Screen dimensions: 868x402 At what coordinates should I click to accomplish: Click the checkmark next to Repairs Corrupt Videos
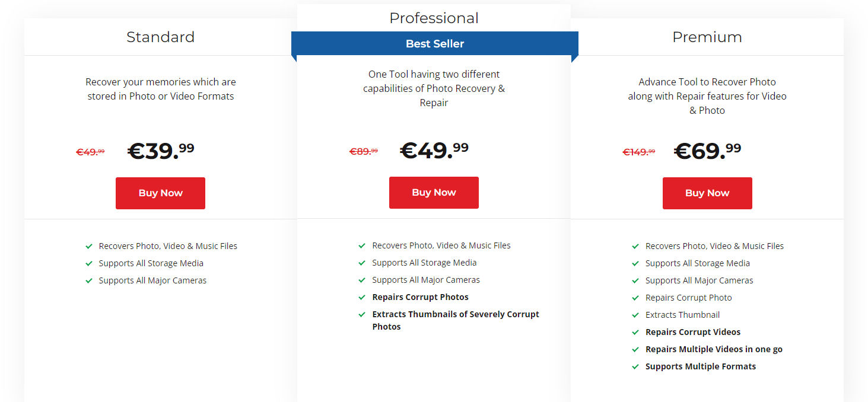(x=635, y=333)
